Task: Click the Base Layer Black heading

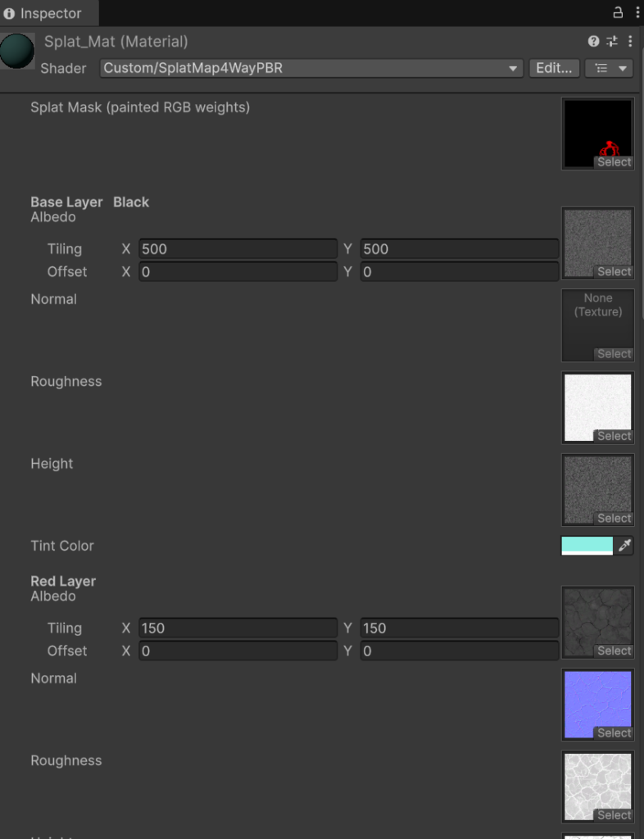Action: click(90, 202)
